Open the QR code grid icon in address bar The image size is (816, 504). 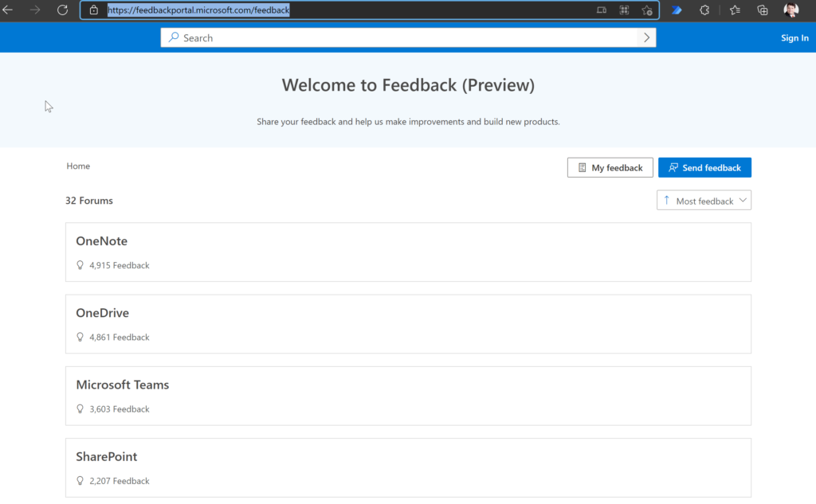point(624,10)
